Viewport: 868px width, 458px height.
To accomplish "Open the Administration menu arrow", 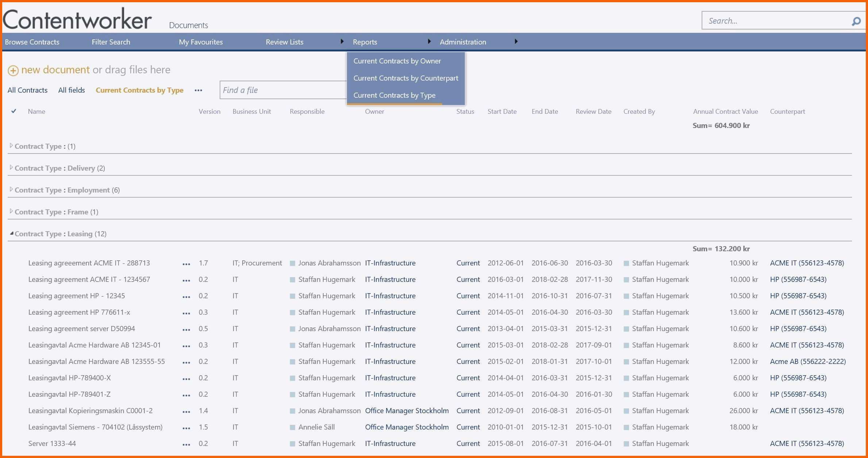I will click(516, 42).
